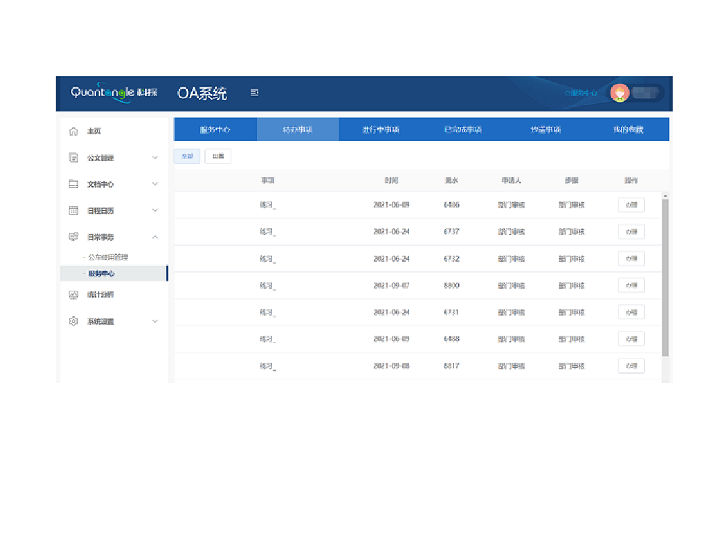This screenshot has width=728, height=560.
Task: Click the 服务中心 link in the header
Action: pos(581,93)
